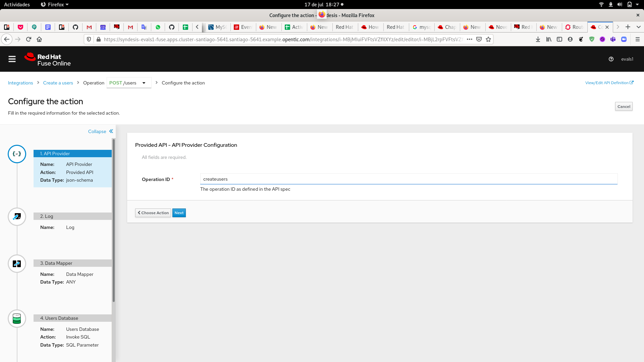Click the Log step icon
Screen dimensions: 644x362
[x=16, y=216]
